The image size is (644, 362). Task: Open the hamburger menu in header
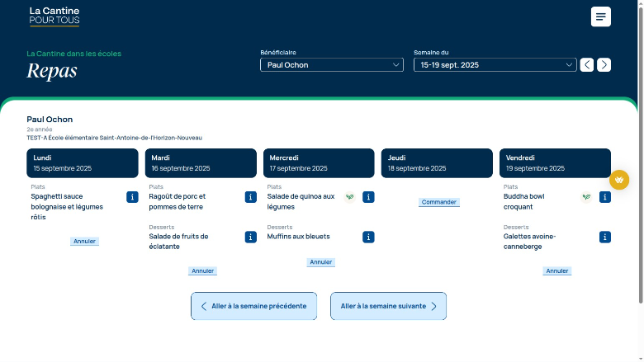click(600, 16)
